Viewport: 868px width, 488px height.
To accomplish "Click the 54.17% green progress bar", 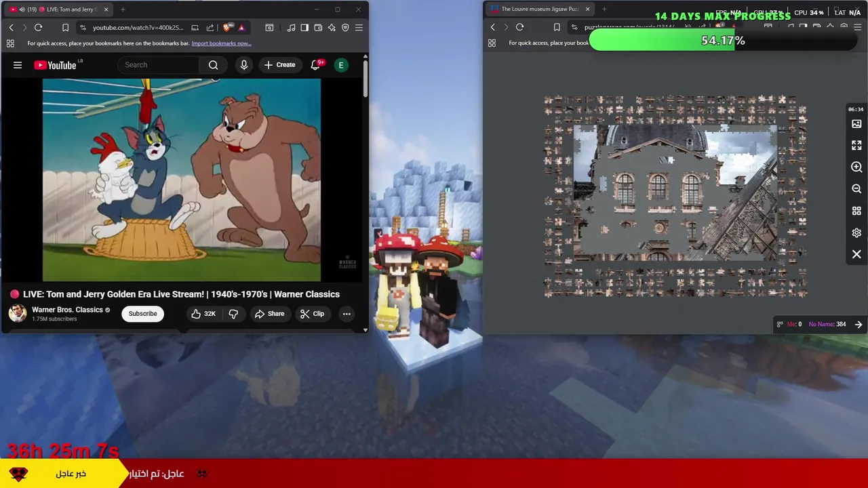I will point(723,41).
